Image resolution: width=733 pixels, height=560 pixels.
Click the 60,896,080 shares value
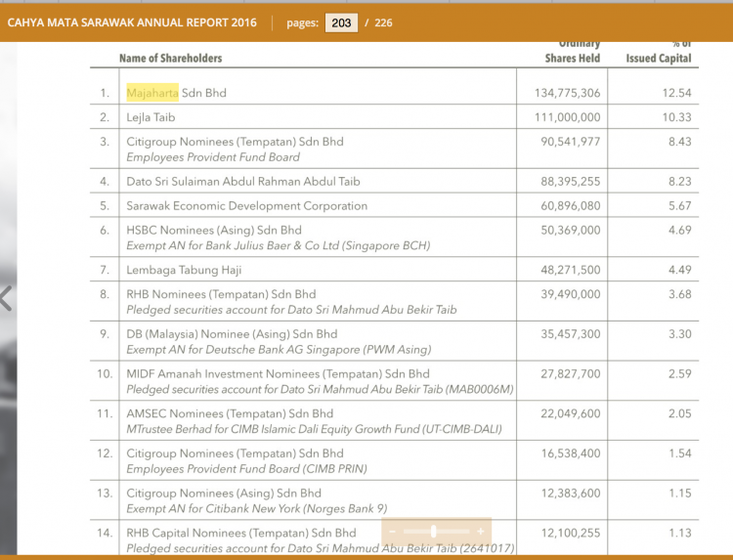coord(571,205)
